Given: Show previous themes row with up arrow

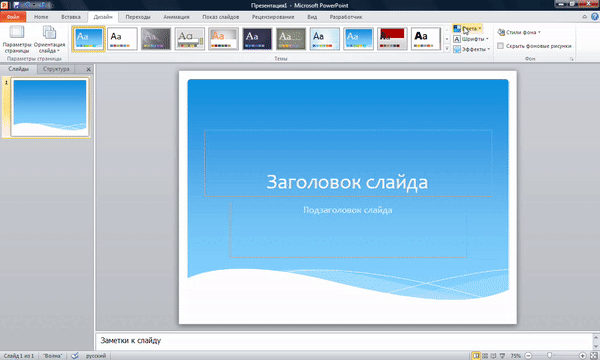Looking at the screenshot, I should tap(447, 30).
